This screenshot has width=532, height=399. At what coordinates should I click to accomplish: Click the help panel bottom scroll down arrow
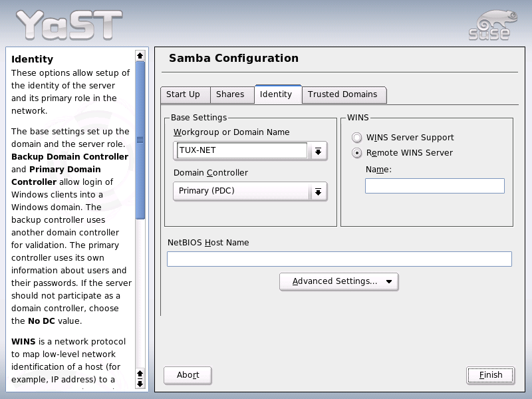coord(140,384)
